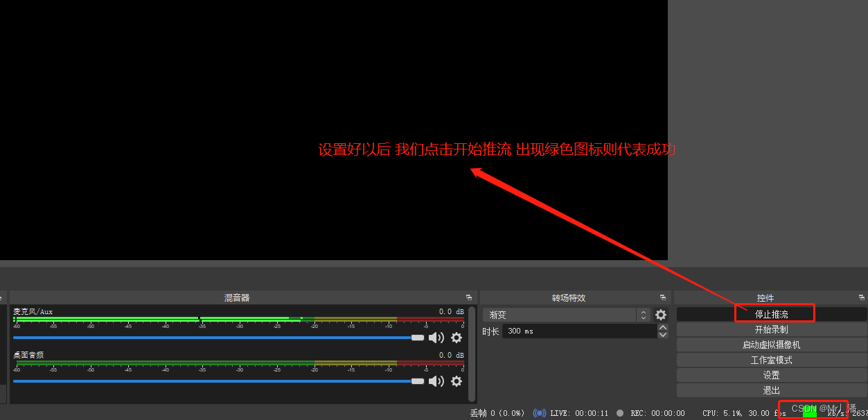
Task: Click 开始录制 to start recording
Action: coord(772,329)
